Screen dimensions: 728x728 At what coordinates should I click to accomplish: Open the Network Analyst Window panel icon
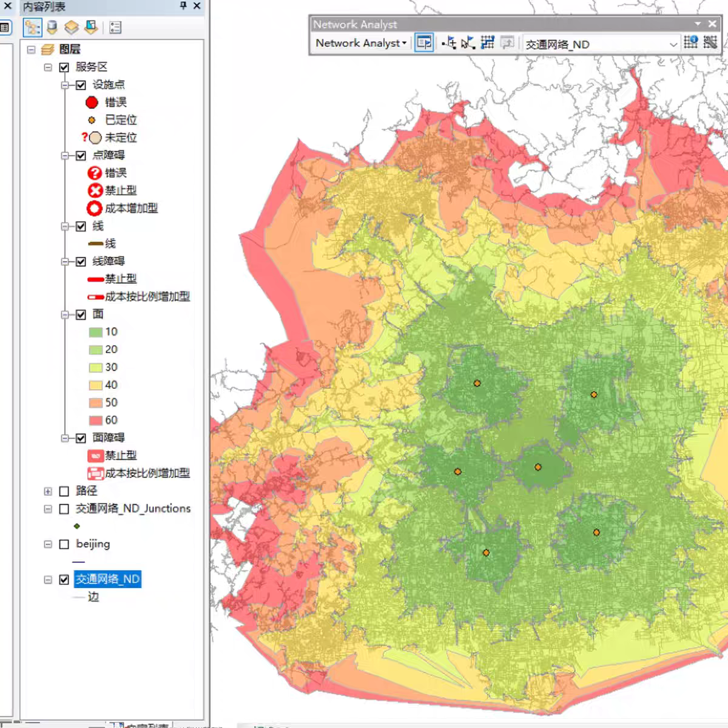(424, 42)
